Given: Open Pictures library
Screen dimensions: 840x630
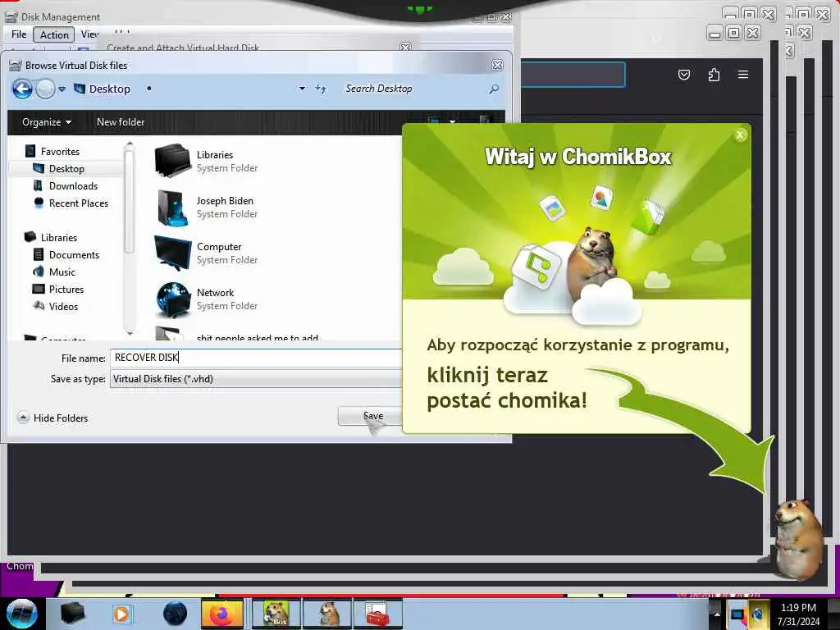Looking at the screenshot, I should [x=66, y=290].
